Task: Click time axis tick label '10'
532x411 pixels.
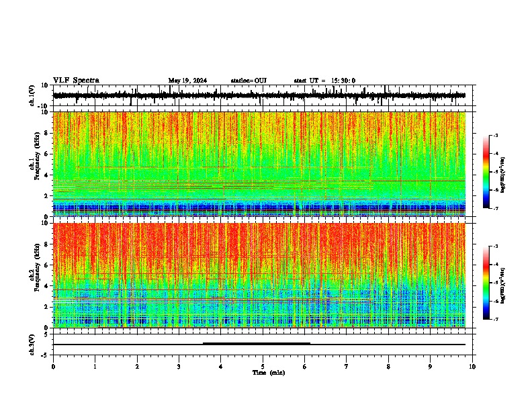Action: click(472, 367)
